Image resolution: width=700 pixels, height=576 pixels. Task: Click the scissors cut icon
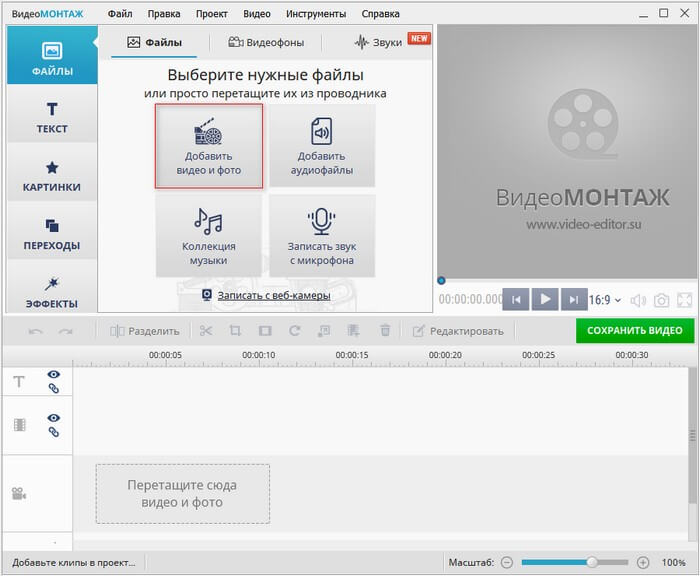[x=206, y=331]
